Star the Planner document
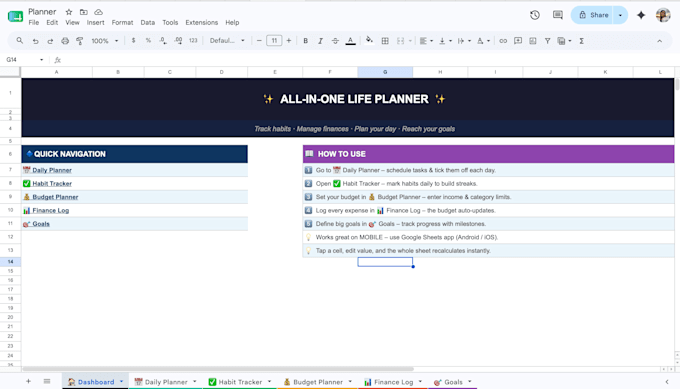Image resolution: width=680 pixels, height=389 pixels. (x=69, y=12)
